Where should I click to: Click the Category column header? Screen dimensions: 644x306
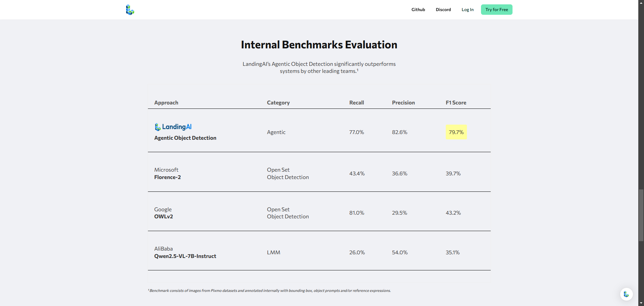pyautogui.click(x=278, y=103)
